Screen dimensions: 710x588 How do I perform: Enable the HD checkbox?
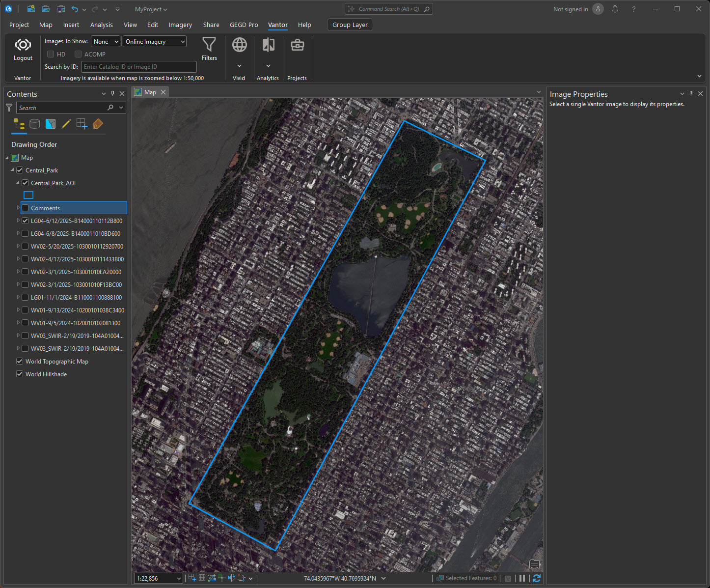(x=51, y=54)
